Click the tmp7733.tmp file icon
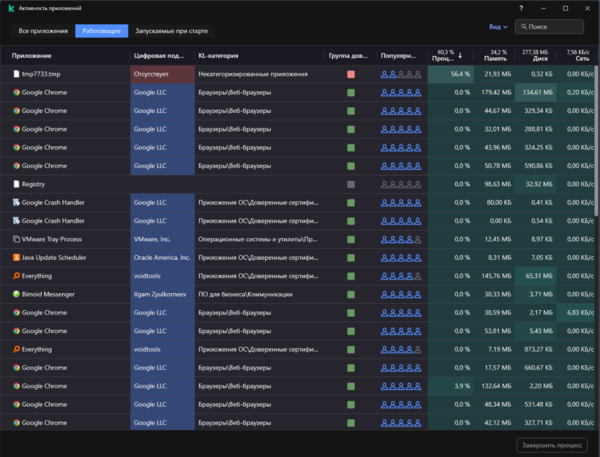This screenshot has width=600, height=457. pos(16,74)
